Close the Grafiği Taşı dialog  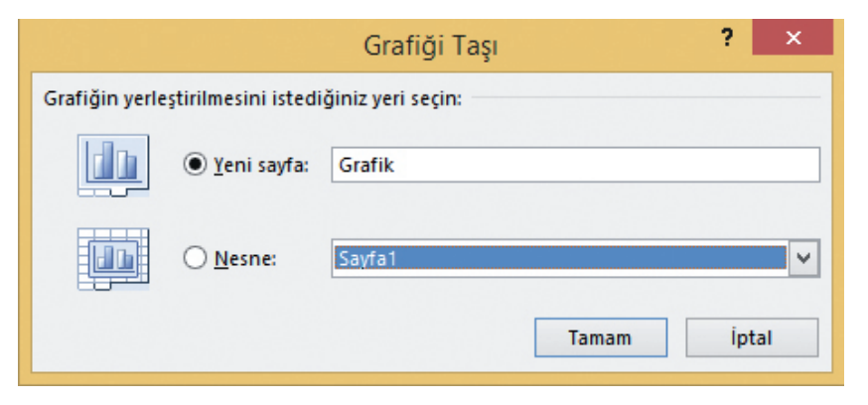click(792, 40)
